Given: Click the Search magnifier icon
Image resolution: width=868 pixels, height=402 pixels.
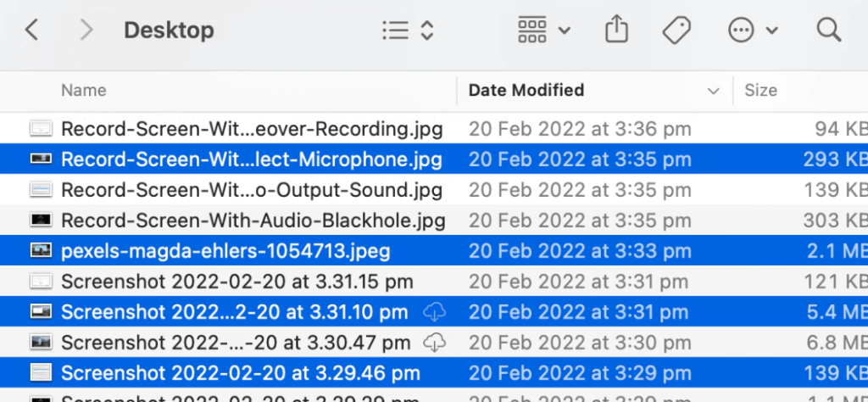Looking at the screenshot, I should pyautogui.click(x=829, y=30).
